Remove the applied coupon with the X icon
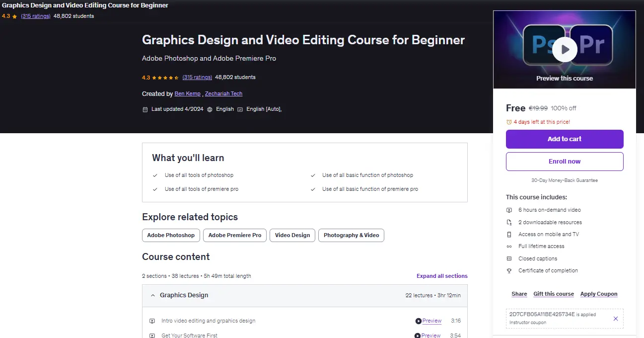 616,319
